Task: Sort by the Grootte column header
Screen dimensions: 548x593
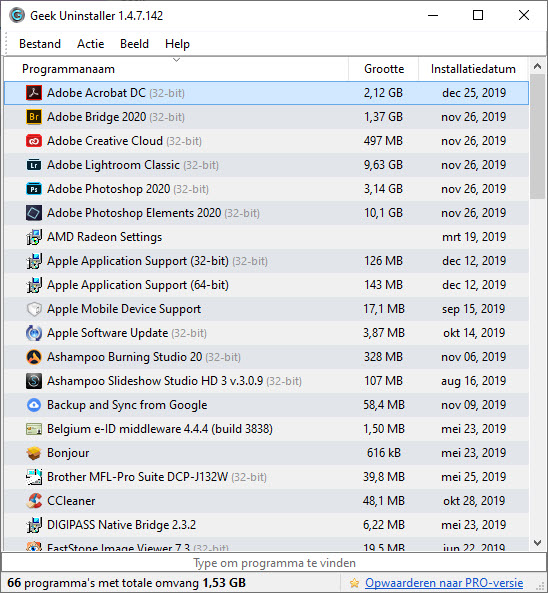Action: point(383,69)
